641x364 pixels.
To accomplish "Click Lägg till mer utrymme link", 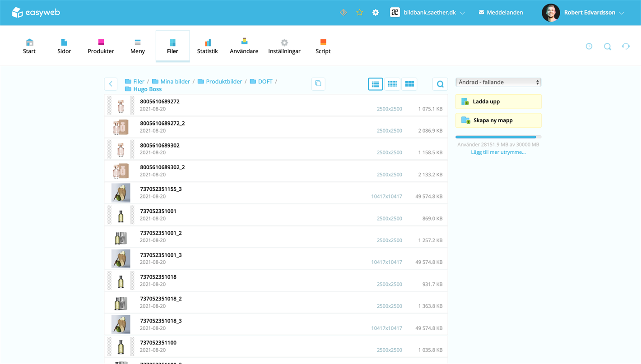I will coord(498,152).
